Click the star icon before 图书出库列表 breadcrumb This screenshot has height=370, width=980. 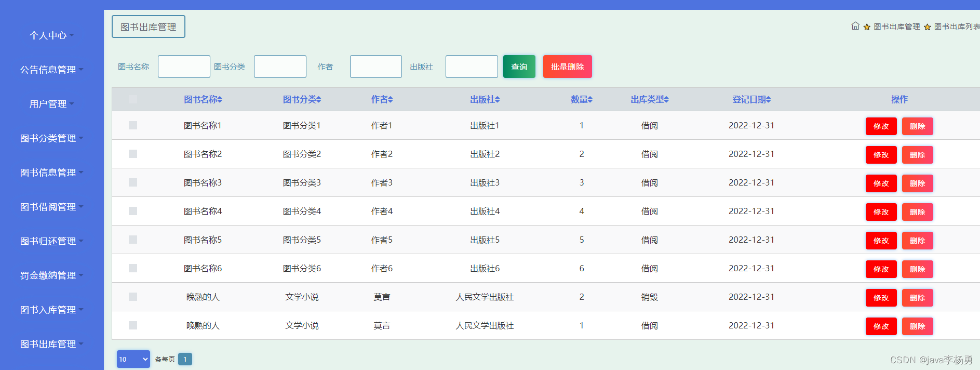[927, 27]
